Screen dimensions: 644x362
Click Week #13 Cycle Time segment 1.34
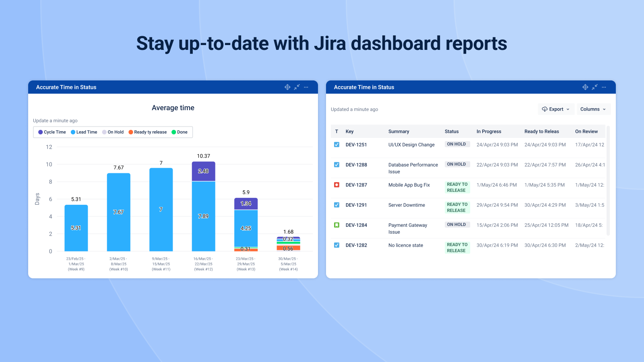click(246, 204)
